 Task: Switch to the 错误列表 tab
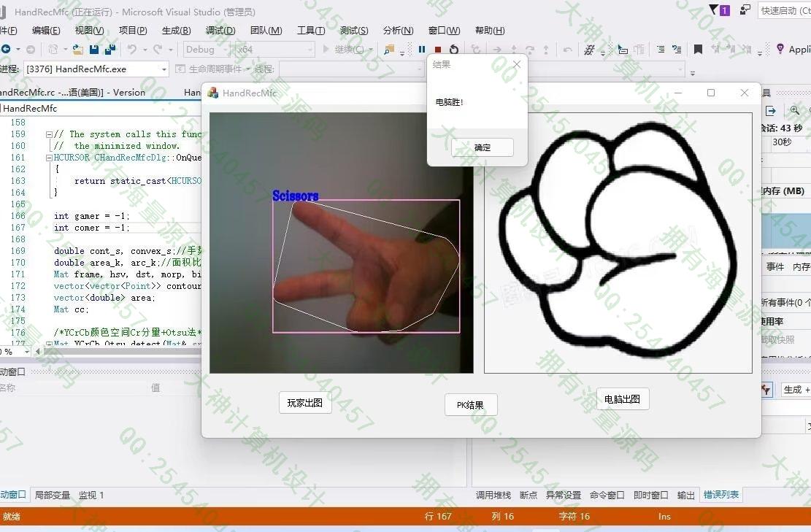[721, 495]
